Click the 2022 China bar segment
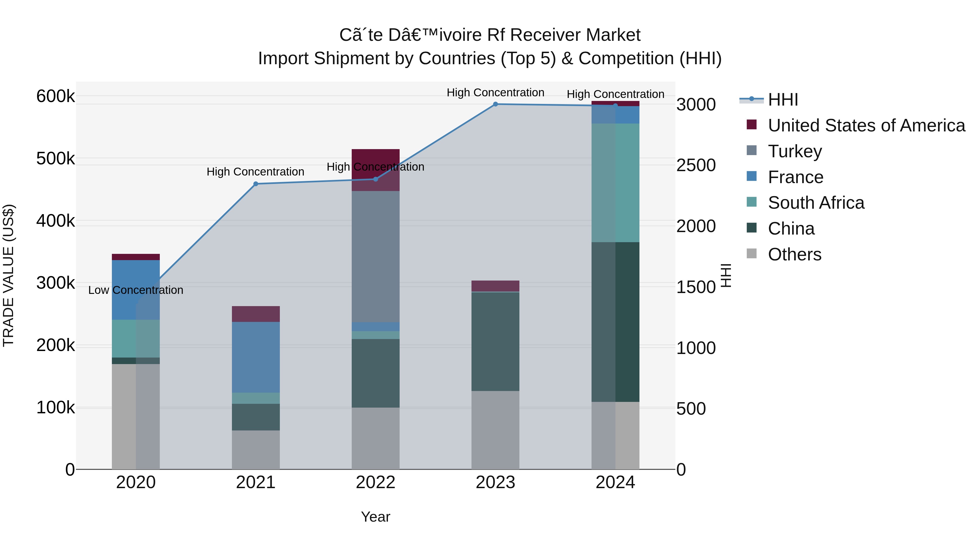Viewport: 980px width, 551px height. [x=375, y=373]
